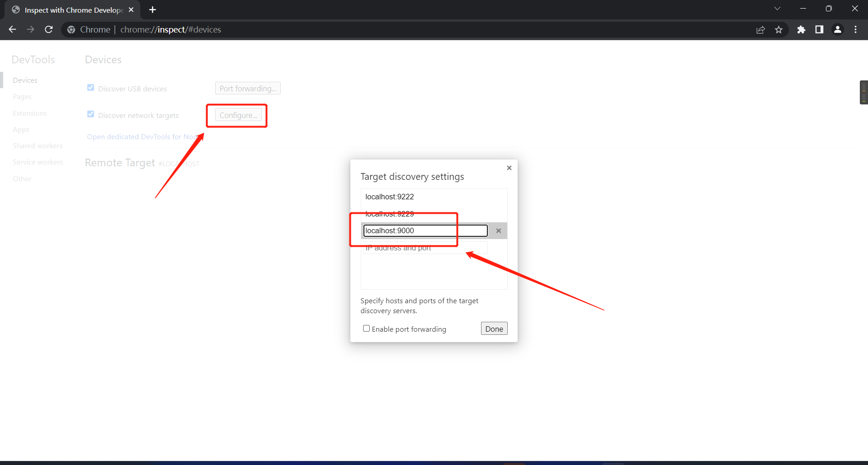Bookmark this page with the star icon
The width and height of the screenshot is (868, 465).
coord(778,29)
